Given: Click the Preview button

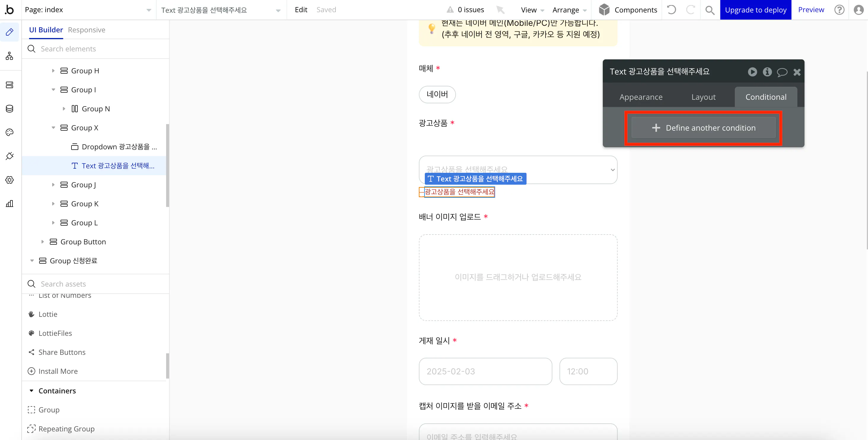Looking at the screenshot, I should coord(811,10).
